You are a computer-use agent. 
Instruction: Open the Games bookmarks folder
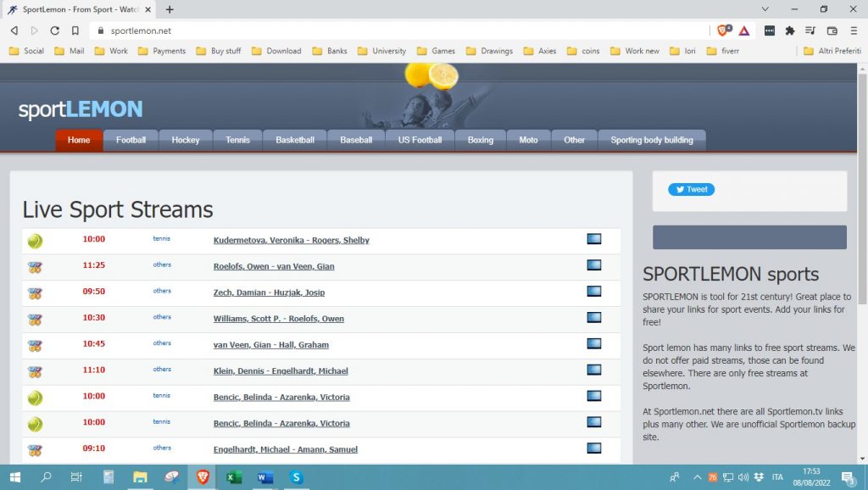click(x=436, y=51)
